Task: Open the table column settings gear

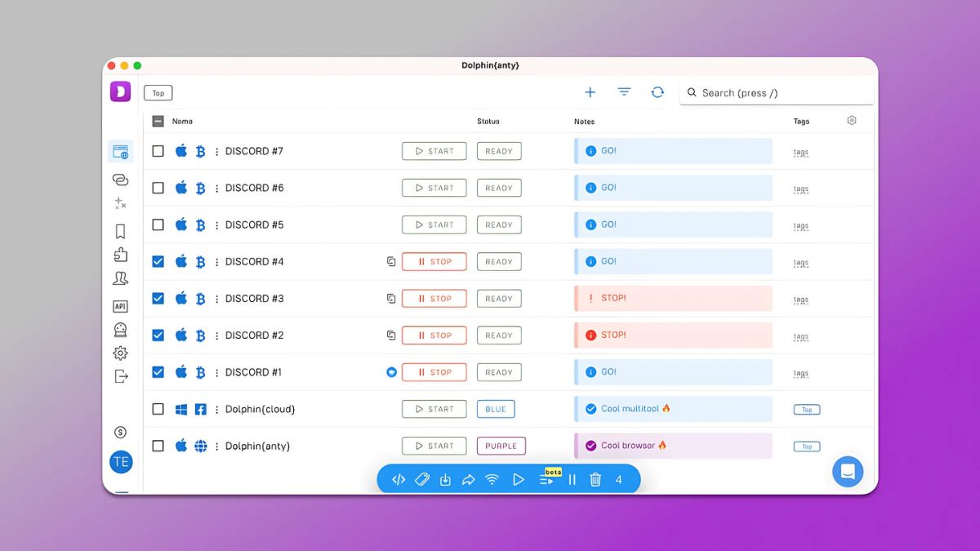Action: [x=852, y=121]
